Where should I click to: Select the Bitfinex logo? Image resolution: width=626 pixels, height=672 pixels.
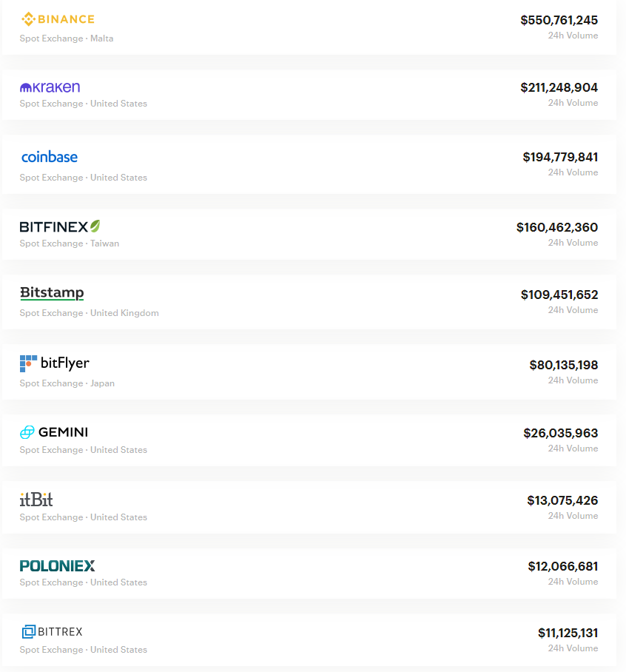pos(60,226)
